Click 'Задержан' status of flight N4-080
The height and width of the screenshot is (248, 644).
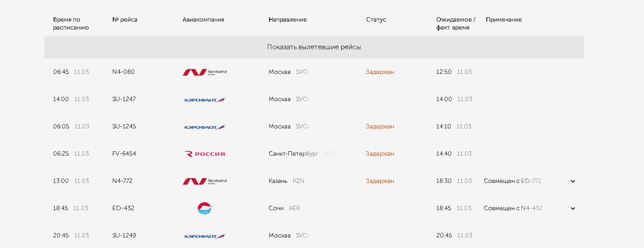[380, 72]
